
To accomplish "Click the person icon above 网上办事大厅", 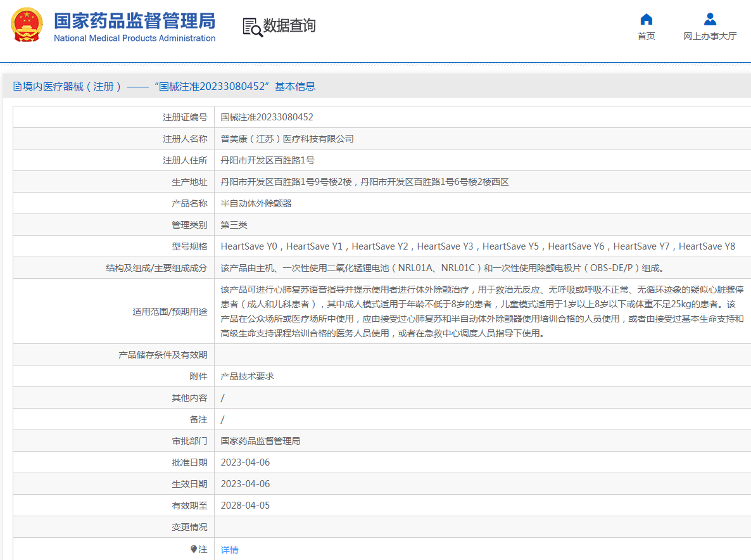I will tap(710, 19).
